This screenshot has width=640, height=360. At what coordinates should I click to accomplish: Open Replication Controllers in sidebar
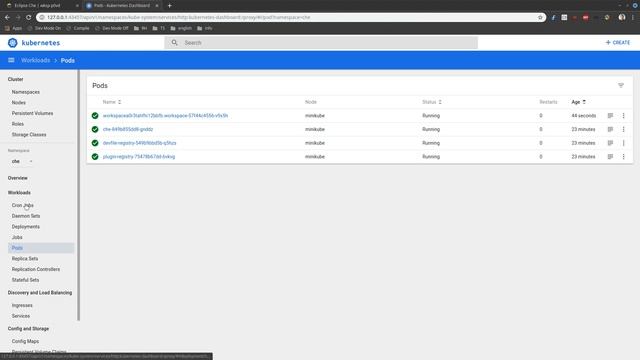click(x=36, y=269)
